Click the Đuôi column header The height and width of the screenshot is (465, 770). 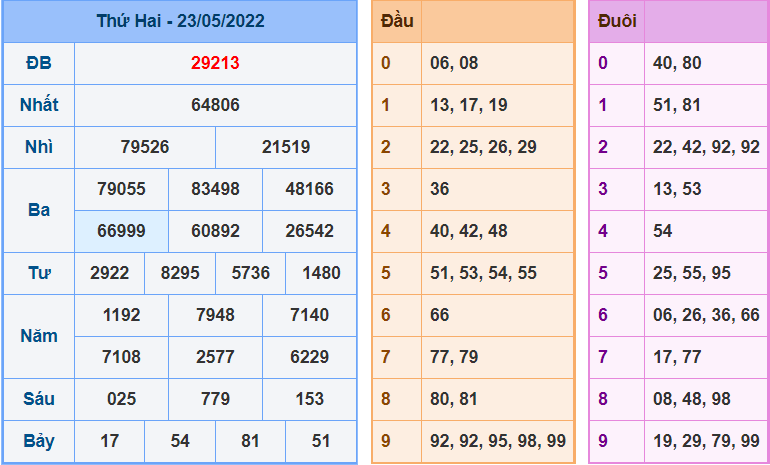617,21
